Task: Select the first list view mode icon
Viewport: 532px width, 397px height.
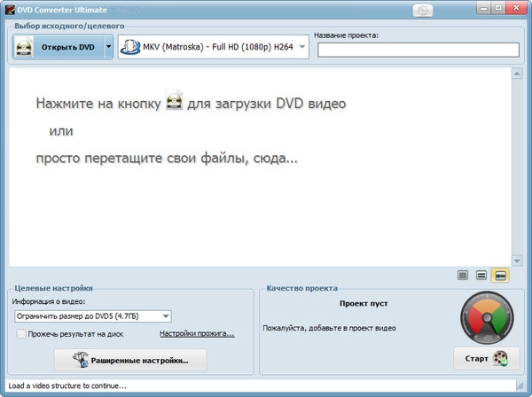Action: click(x=463, y=276)
